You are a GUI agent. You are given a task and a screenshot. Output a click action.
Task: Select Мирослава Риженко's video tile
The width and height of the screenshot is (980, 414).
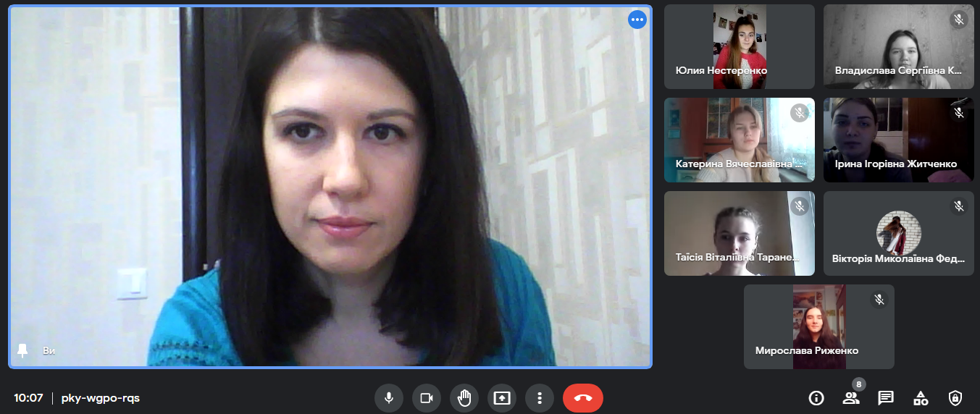click(819, 326)
